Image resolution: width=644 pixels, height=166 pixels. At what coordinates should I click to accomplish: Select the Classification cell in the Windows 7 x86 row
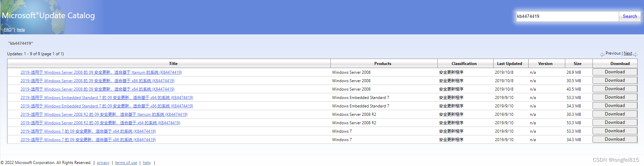451,140
